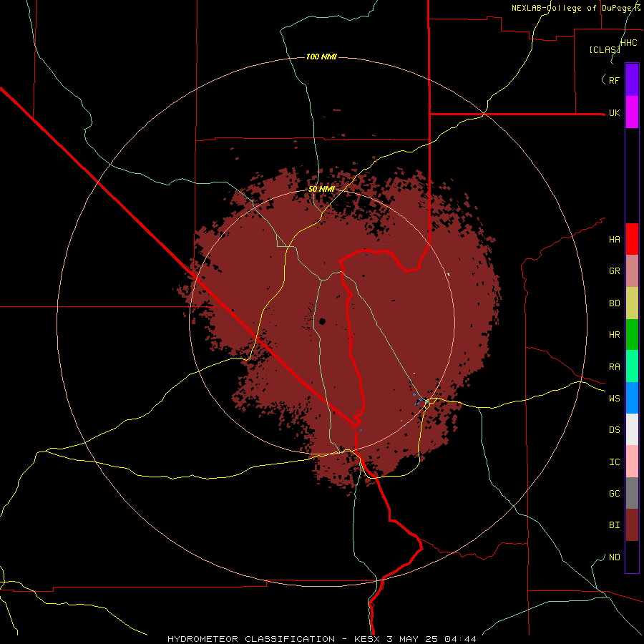This screenshot has height=644, width=644.
Task: Click the IC legend label
Action: [614, 462]
